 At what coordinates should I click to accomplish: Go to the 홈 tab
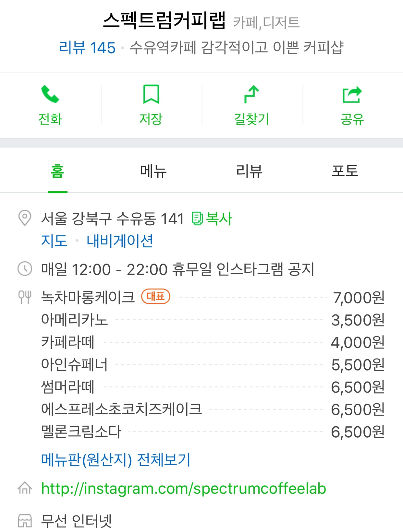[57, 171]
